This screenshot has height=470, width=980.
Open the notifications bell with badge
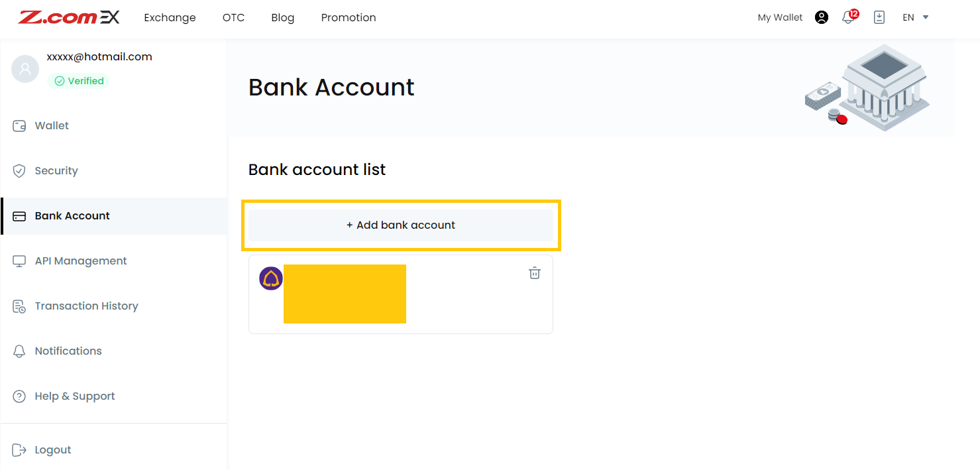(x=848, y=17)
